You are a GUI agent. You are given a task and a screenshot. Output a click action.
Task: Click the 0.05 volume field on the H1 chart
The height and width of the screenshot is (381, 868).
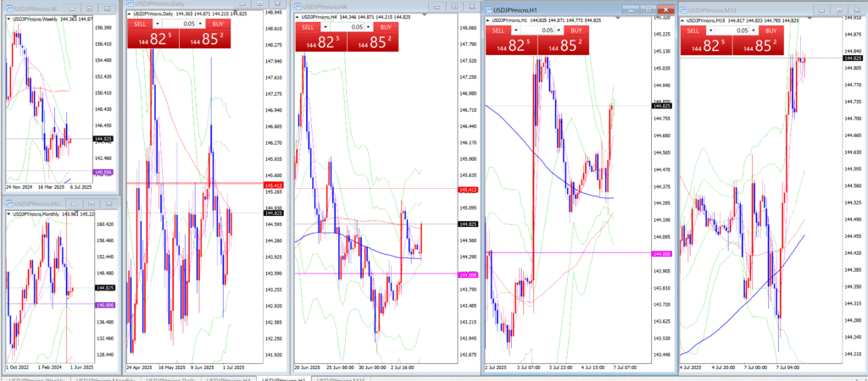538,30
